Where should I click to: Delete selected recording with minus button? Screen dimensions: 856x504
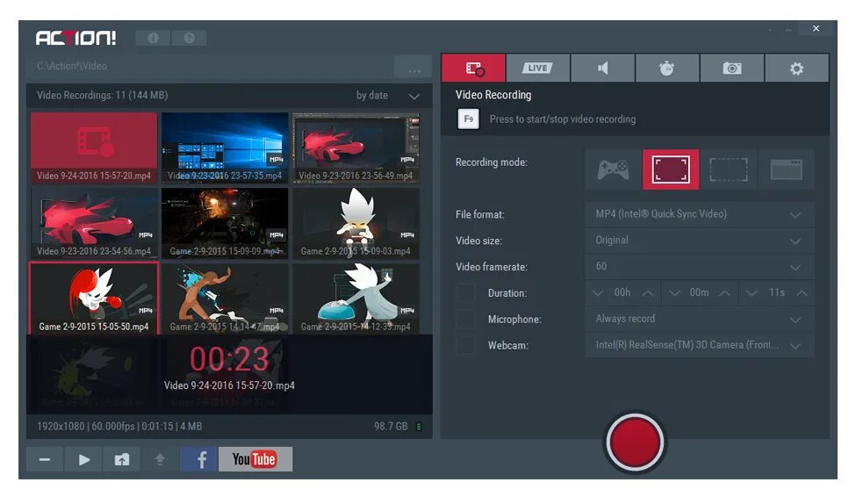click(x=45, y=459)
